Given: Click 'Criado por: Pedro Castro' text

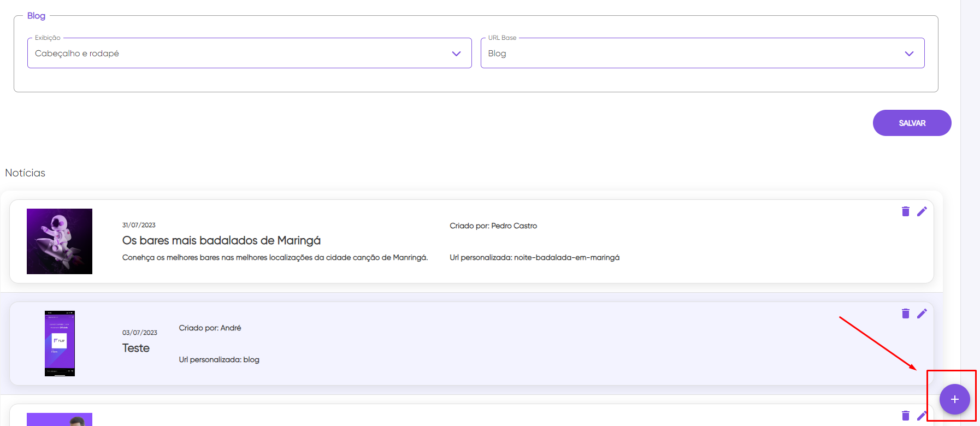Looking at the screenshot, I should (493, 226).
